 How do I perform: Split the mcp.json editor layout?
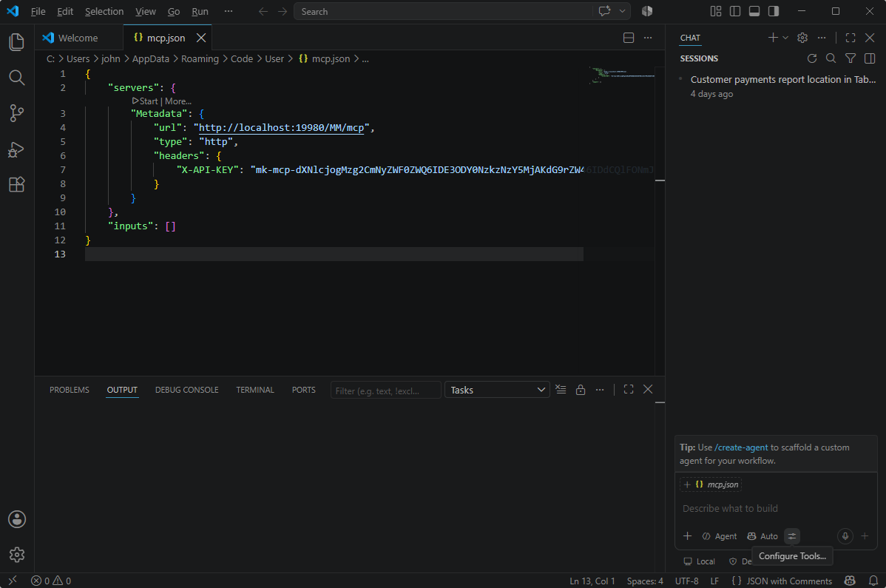coord(629,38)
